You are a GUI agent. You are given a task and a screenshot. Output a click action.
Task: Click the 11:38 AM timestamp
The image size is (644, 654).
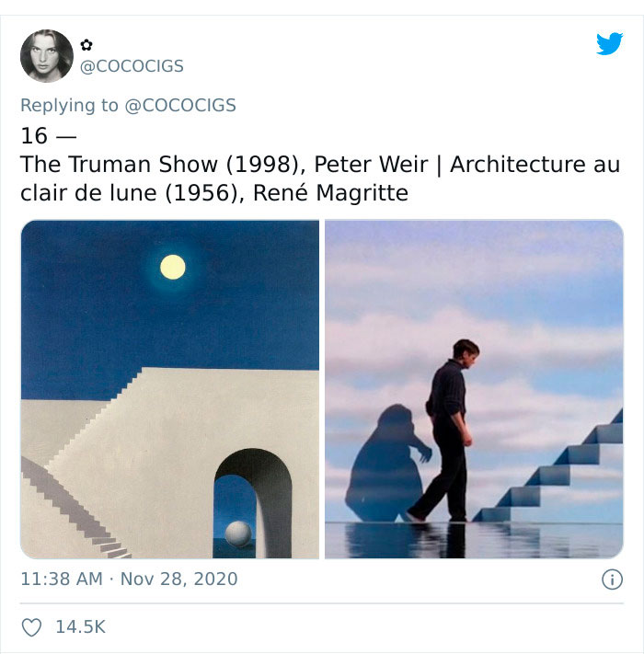[x=61, y=579]
